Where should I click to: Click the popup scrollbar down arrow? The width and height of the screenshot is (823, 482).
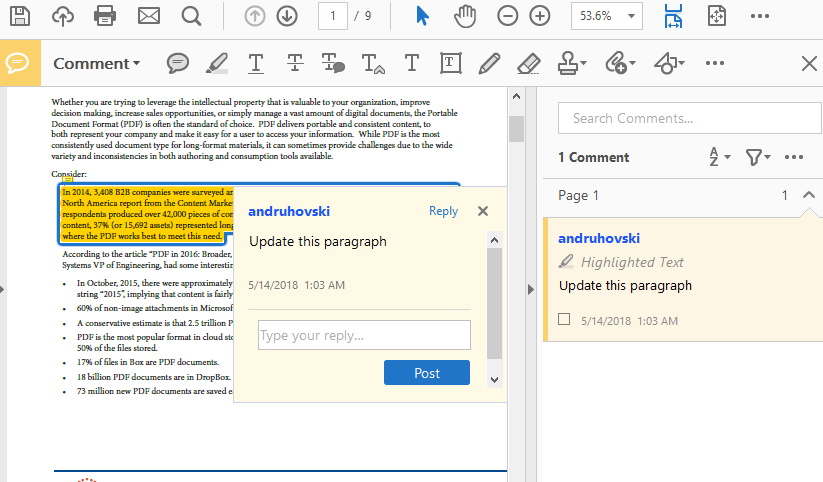[x=494, y=380]
